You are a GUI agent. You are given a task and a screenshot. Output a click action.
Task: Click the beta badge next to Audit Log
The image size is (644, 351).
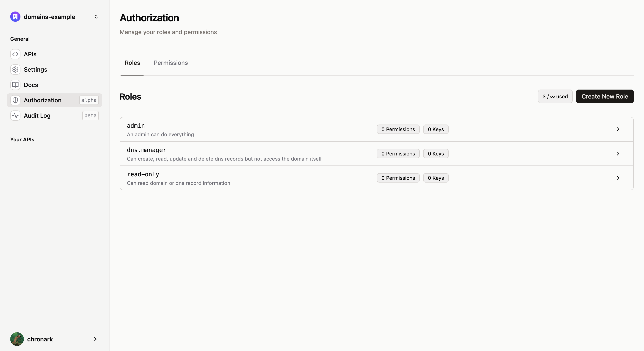click(x=90, y=115)
